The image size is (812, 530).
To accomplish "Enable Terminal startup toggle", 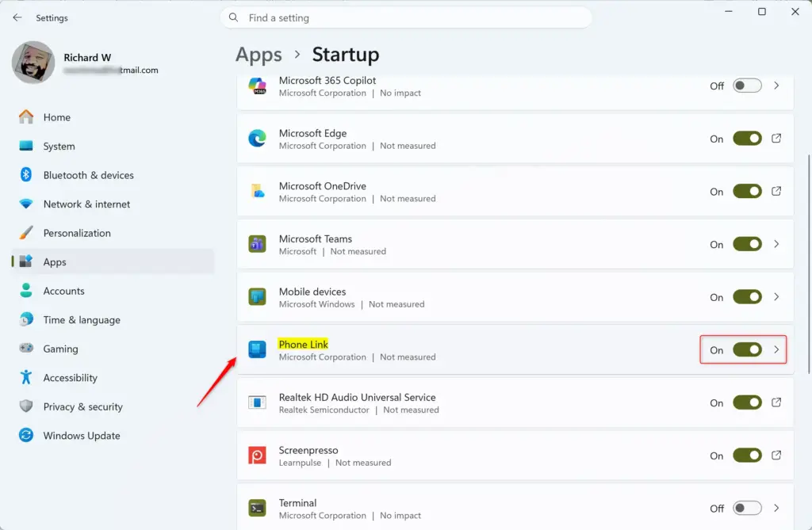I will pyautogui.click(x=747, y=508).
